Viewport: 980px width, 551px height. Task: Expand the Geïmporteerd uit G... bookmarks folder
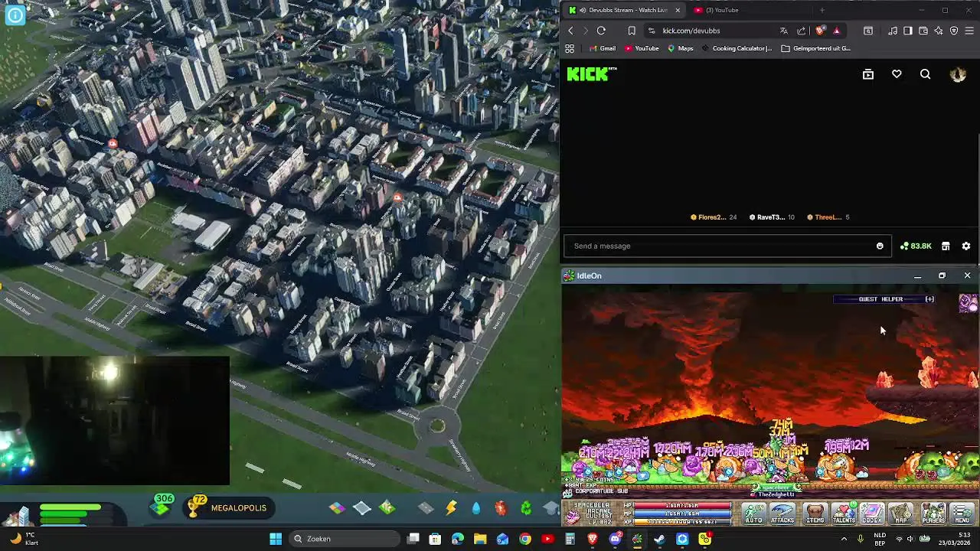(816, 48)
